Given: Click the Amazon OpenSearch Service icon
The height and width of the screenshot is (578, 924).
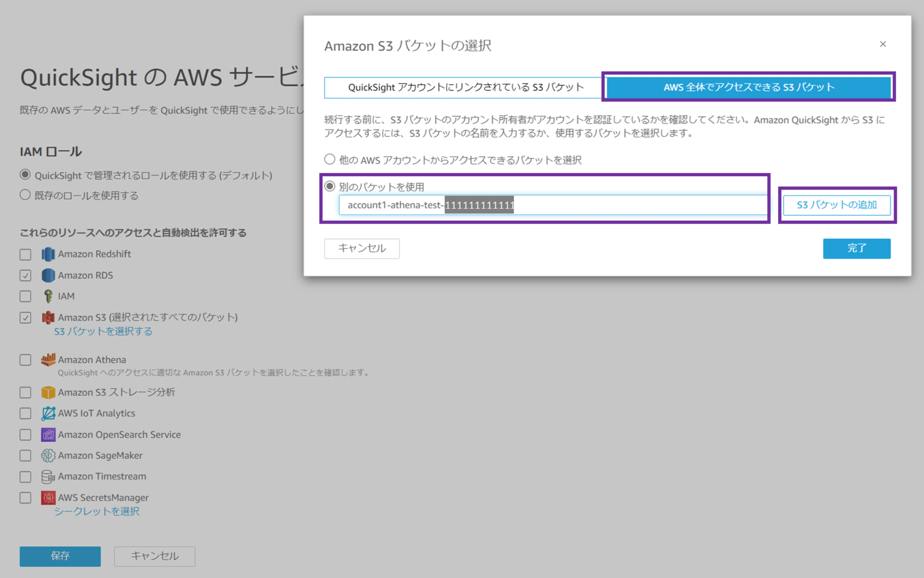Looking at the screenshot, I should [48, 435].
